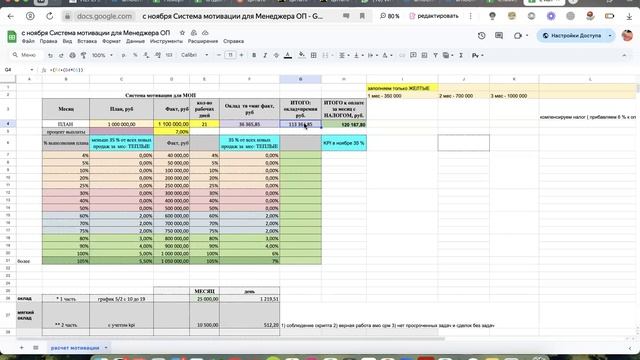Check the cloud save status icon

coord(205,33)
